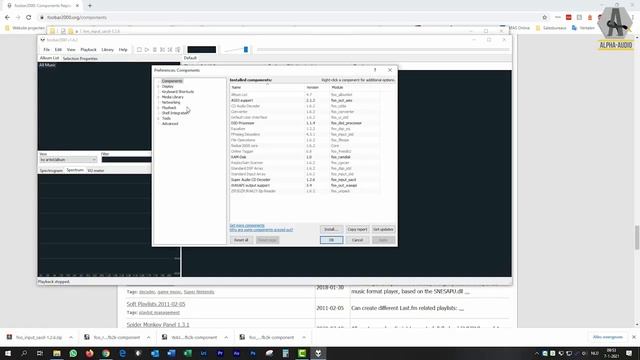The height and width of the screenshot is (360, 640).
Task: Switch to the Spectrogram tab
Action: tap(51, 171)
